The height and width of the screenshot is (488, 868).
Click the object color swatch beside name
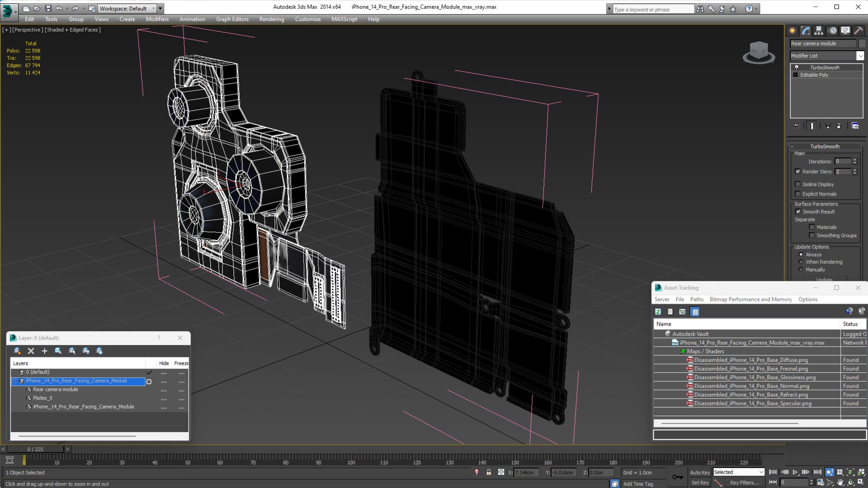862,43
